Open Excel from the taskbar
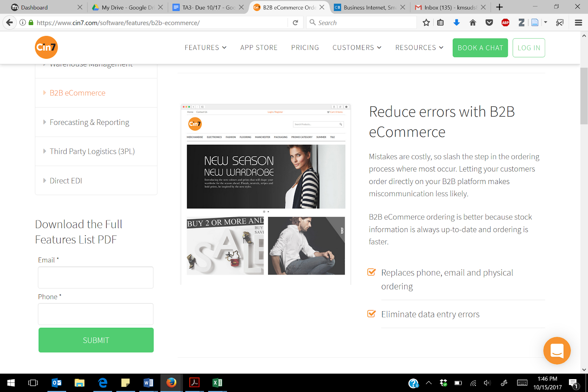This screenshot has height=392, width=588. coord(217,383)
